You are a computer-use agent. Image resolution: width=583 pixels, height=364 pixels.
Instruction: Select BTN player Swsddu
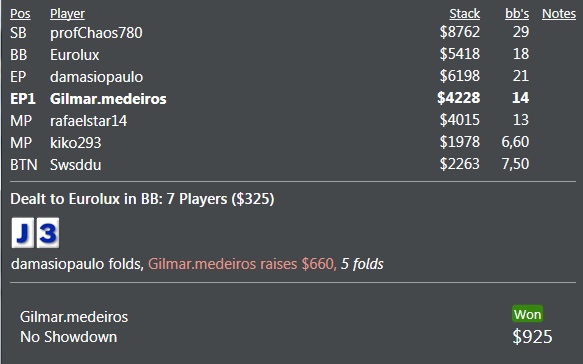point(293,164)
